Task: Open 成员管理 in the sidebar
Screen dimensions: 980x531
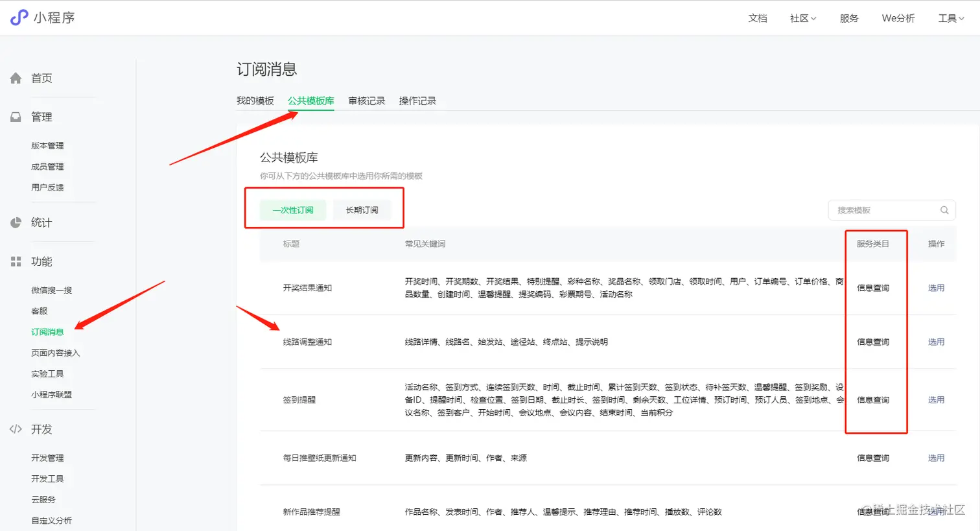Action: pos(47,167)
